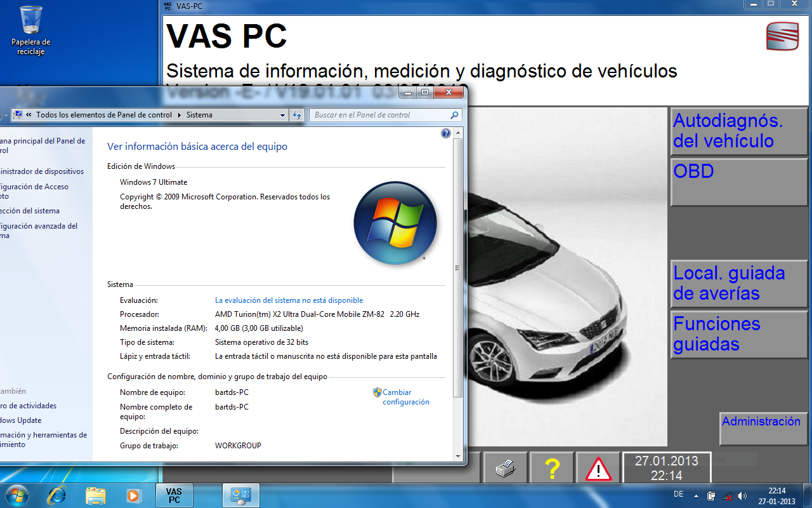Open the activity center link in sidebar
Image resolution: width=812 pixels, height=508 pixels.
[29, 406]
